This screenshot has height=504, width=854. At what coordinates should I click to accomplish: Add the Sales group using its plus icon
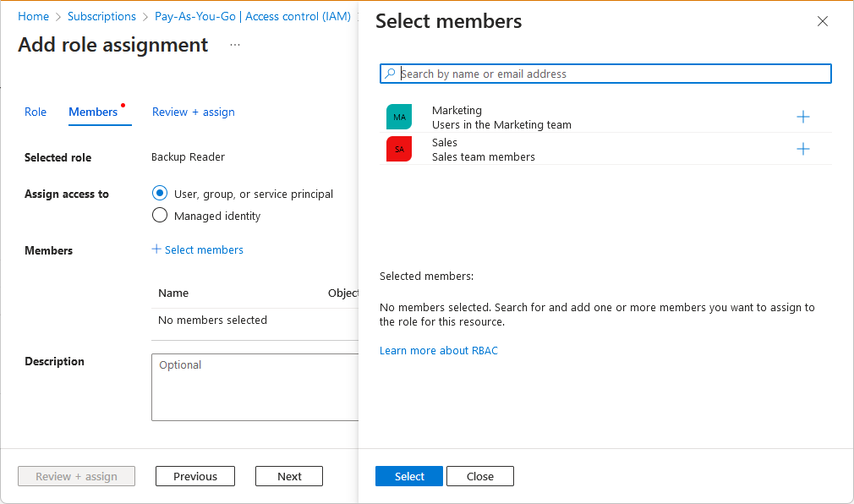803,149
